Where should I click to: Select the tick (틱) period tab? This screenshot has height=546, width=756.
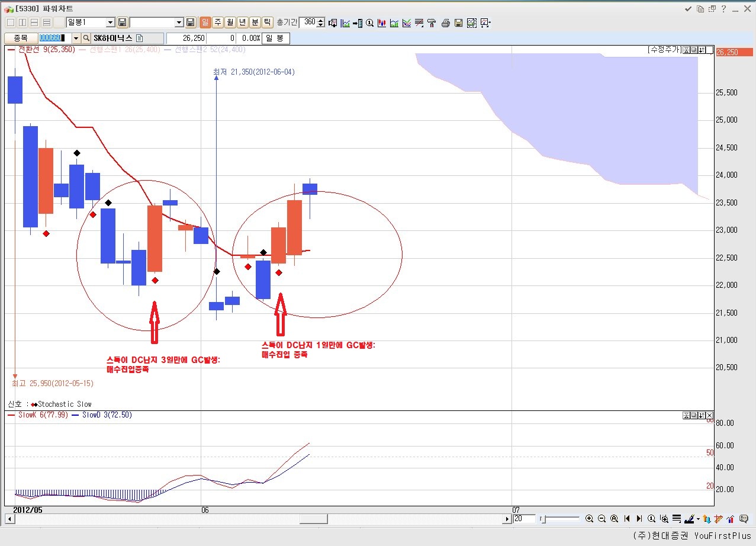(x=267, y=23)
